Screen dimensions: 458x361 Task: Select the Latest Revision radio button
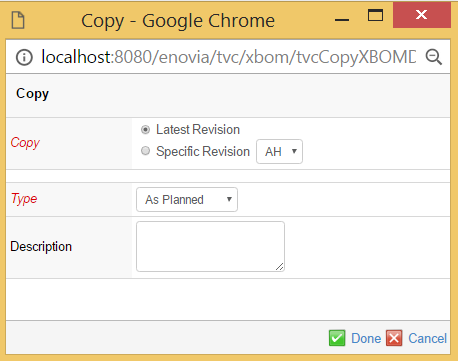point(145,129)
